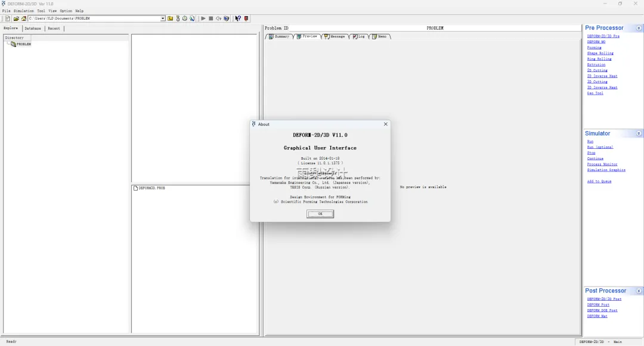Open the View menu
This screenshot has width=644, height=346.
52,11
